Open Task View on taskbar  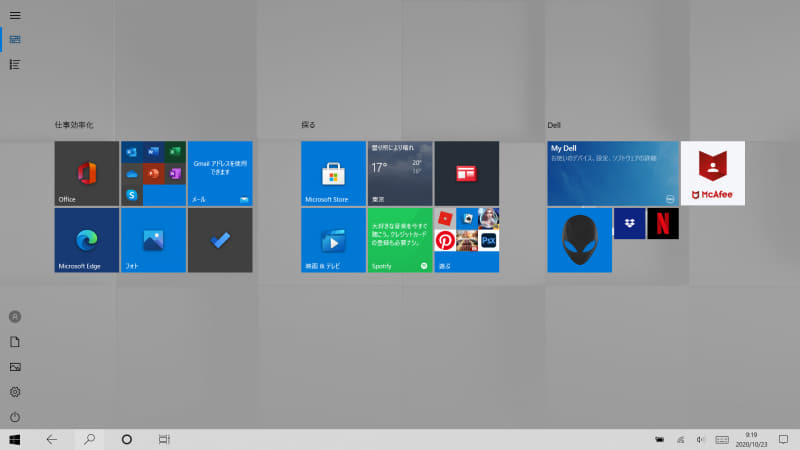[164, 439]
